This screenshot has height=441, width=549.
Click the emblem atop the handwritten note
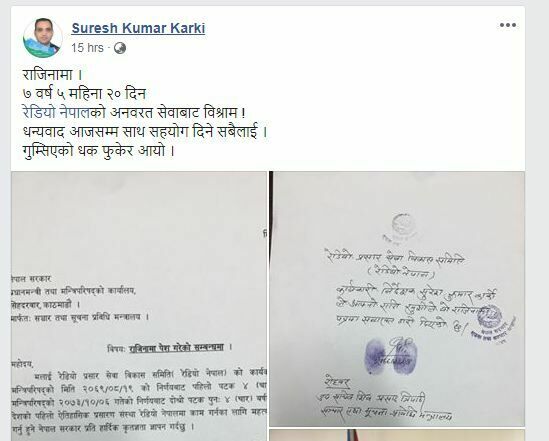click(403, 226)
